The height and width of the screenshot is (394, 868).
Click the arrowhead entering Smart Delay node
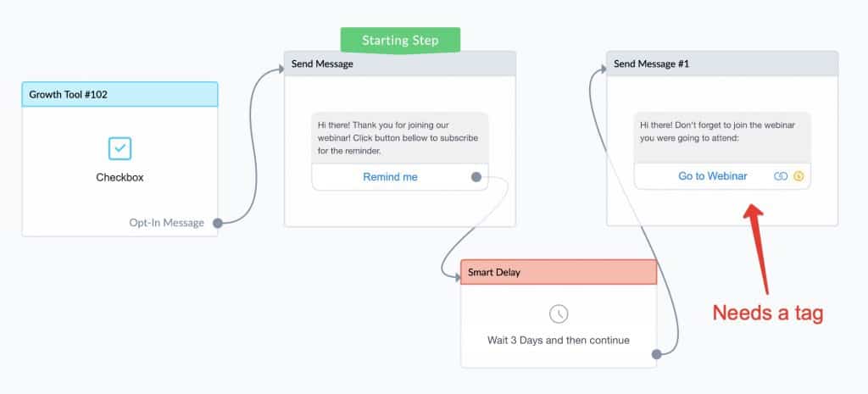pyautogui.click(x=457, y=279)
